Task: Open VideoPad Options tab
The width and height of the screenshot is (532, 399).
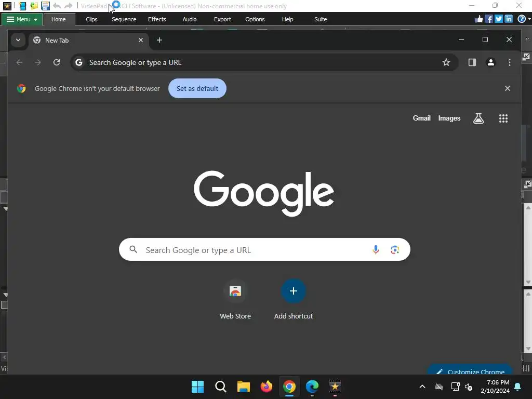Action: (255, 19)
